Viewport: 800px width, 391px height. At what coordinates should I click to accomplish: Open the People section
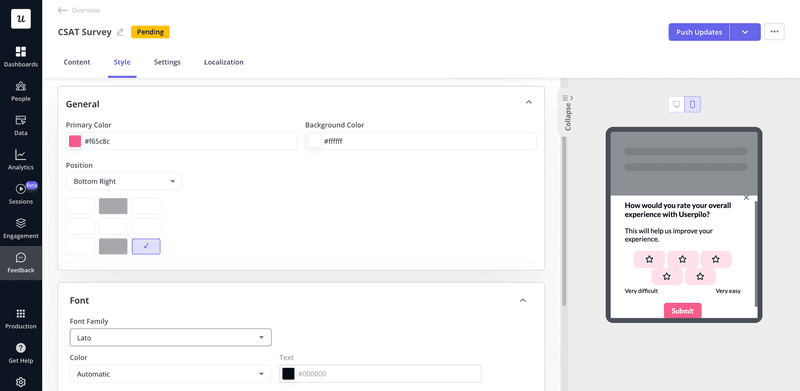(21, 91)
